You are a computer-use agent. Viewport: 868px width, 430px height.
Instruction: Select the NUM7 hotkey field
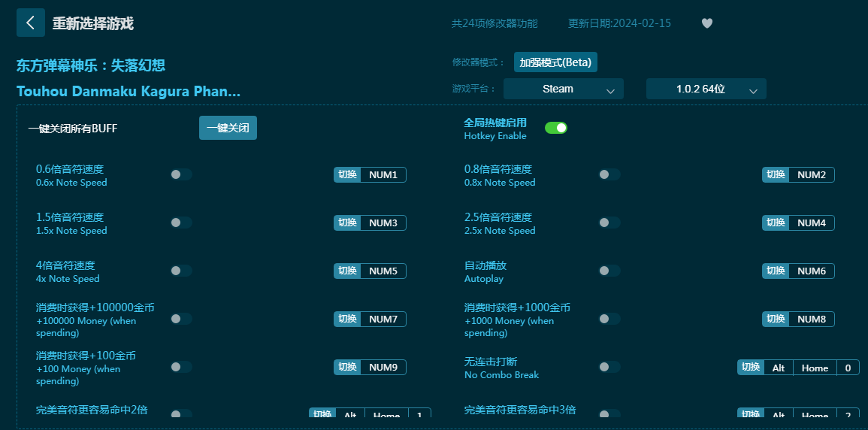click(383, 319)
